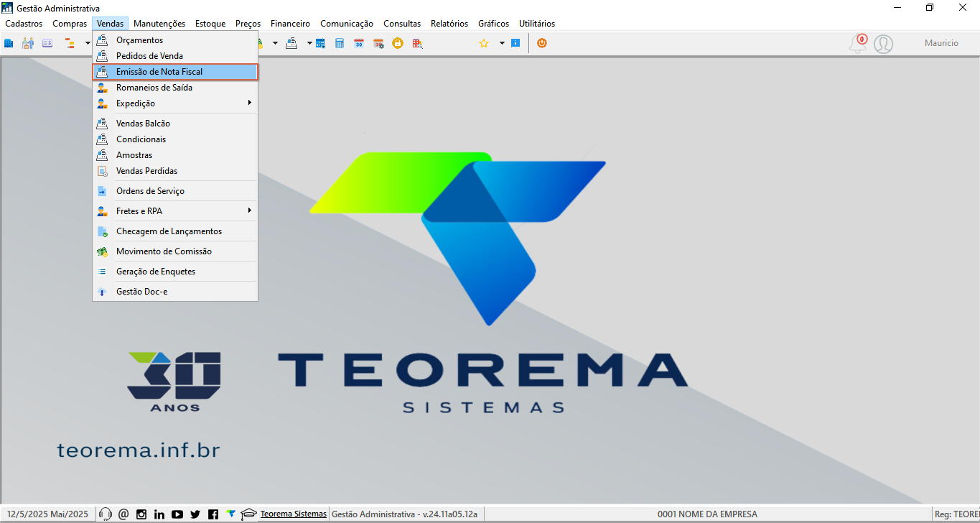Viewport: 980px width, 523px height.
Task: Open the Financeiro menu
Action: point(291,24)
